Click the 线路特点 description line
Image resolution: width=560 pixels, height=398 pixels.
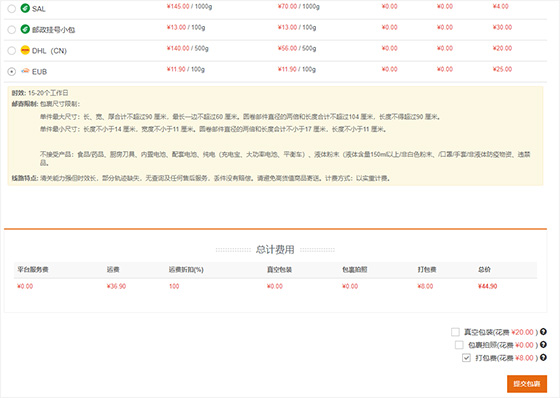coord(200,178)
